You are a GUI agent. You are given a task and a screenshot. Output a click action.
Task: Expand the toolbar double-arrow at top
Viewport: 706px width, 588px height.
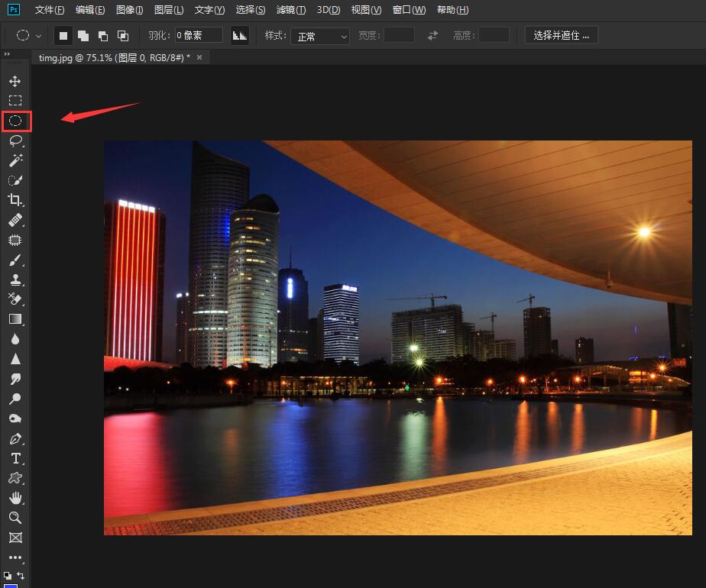(8, 54)
